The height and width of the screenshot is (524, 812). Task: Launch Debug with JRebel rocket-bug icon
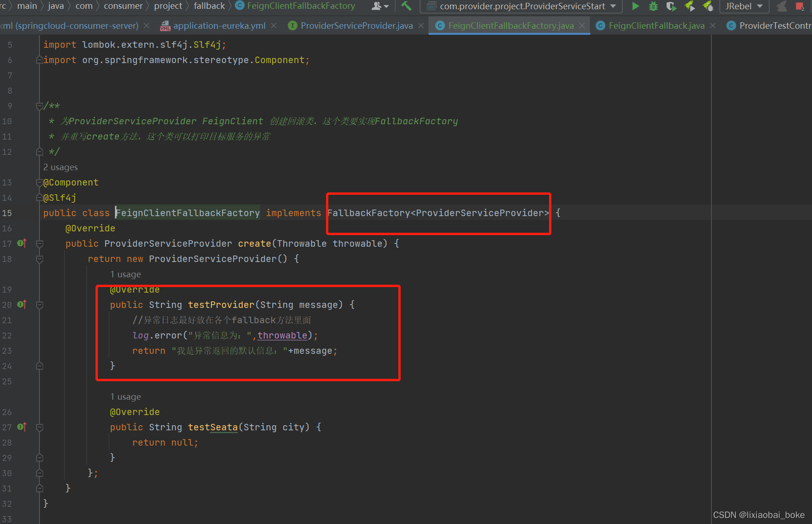(x=708, y=6)
